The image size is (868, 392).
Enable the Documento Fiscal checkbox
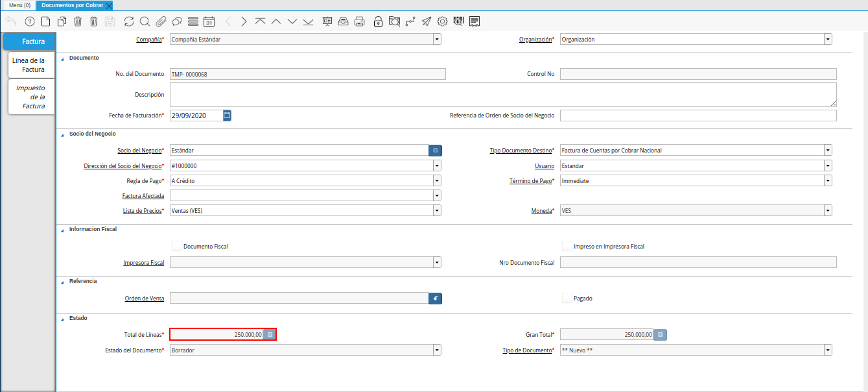coord(177,246)
